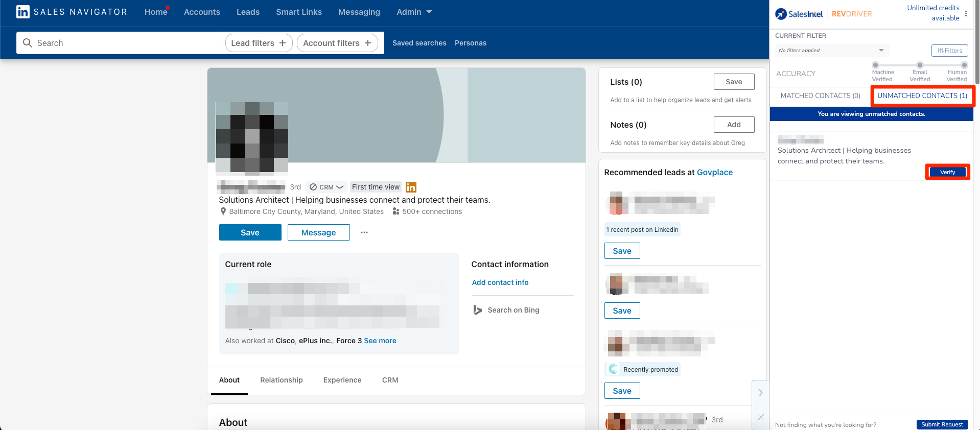Collapse the SalesIntel panel with the arrow

pyautogui.click(x=760, y=393)
